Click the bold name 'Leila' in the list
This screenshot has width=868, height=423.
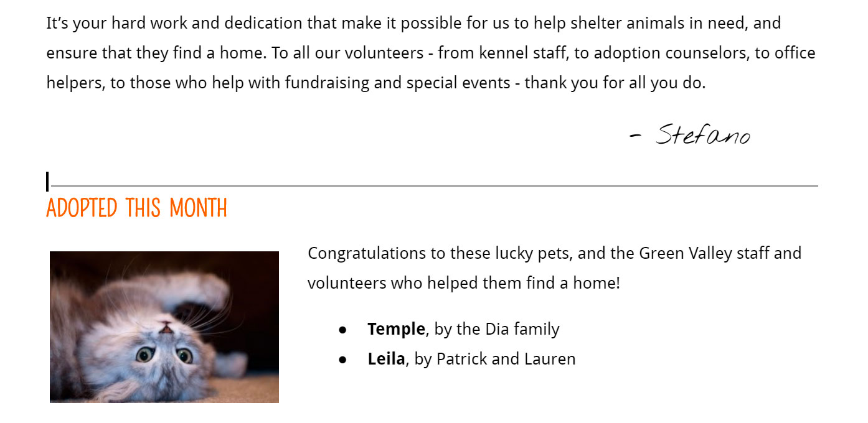tap(386, 359)
